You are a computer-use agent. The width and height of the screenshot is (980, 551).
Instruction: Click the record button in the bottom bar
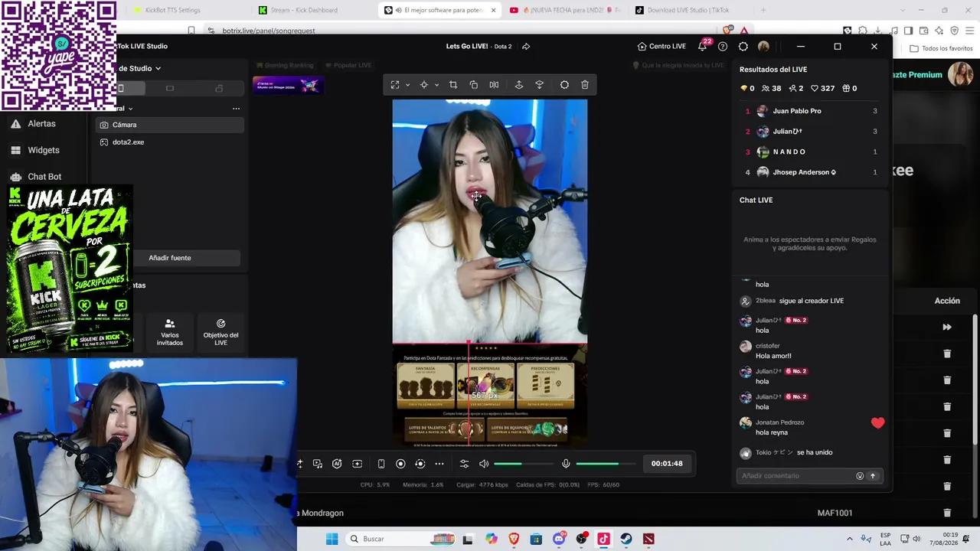click(400, 464)
